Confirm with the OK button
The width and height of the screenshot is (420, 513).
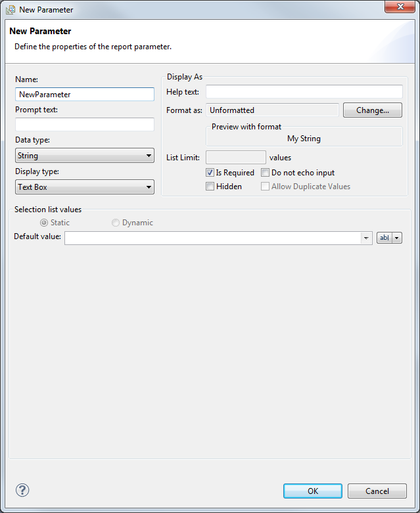pyautogui.click(x=313, y=491)
